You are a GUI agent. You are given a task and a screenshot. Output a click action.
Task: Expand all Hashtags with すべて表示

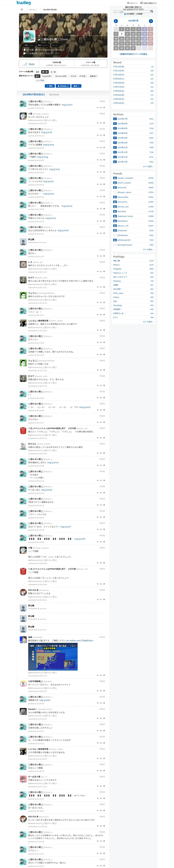(148, 322)
